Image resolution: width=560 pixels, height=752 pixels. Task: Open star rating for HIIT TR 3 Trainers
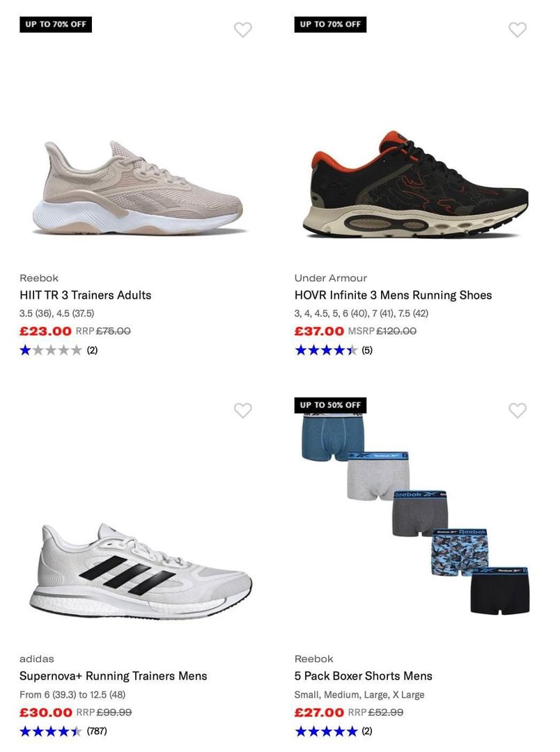(x=59, y=350)
